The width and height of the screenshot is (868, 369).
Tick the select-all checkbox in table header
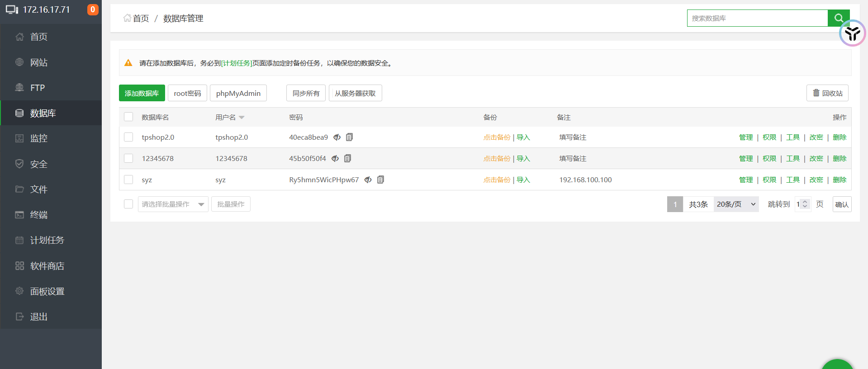[128, 117]
